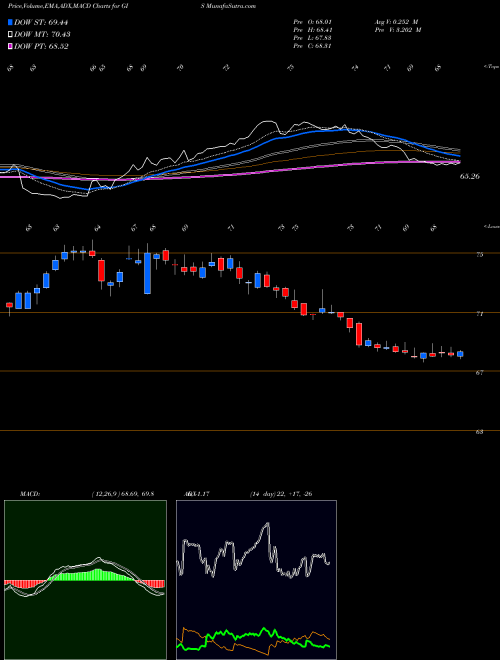Screen dimensions: 500x660
Task: Click the 63 price axis label
Action: pos(479,432)
